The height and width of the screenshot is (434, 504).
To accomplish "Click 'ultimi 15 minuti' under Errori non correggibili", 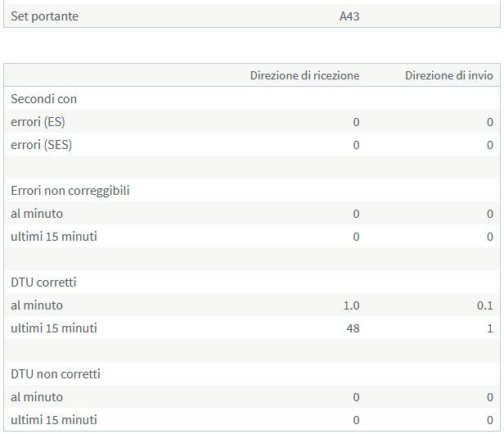I will (x=53, y=236).
